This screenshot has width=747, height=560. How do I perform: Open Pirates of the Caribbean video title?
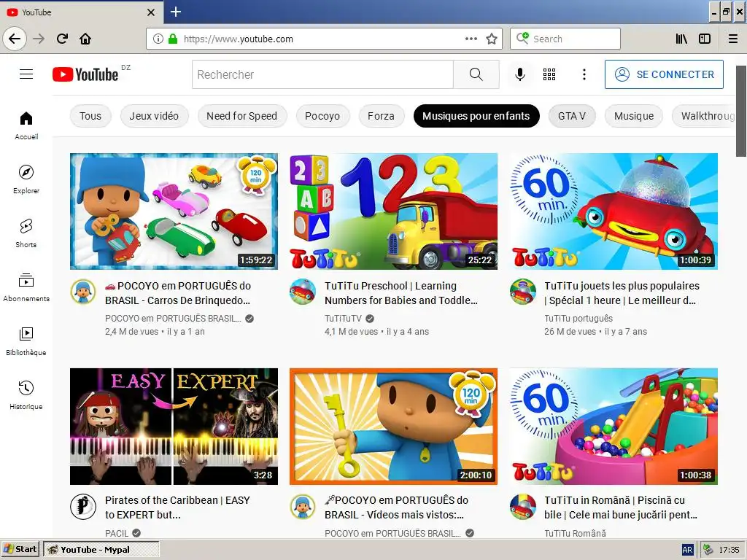[177, 507]
